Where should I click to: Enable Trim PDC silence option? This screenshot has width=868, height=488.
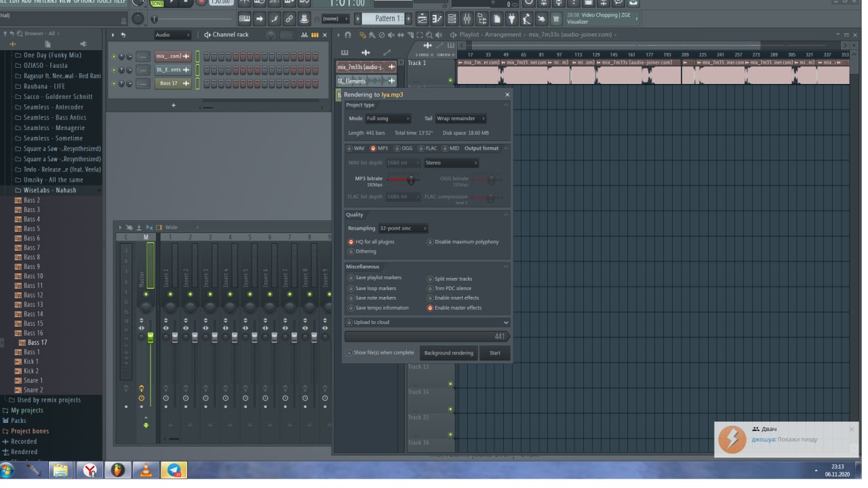pos(449,288)
